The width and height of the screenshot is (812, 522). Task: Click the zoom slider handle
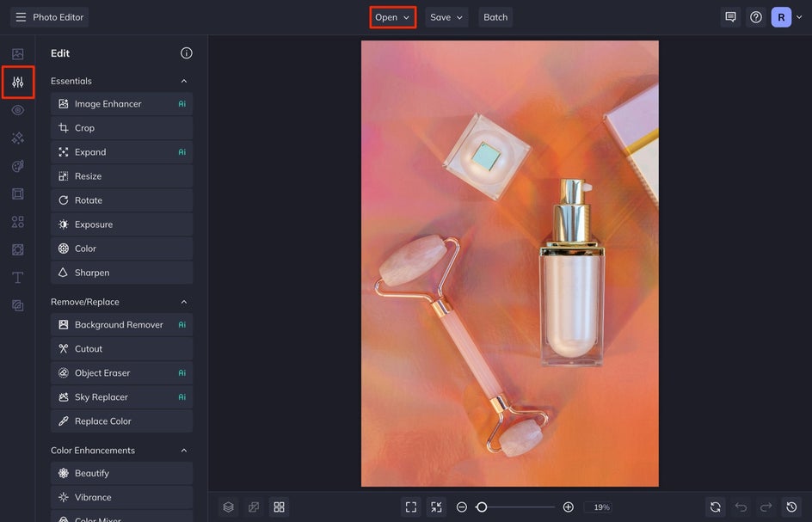tap(482, 507)
